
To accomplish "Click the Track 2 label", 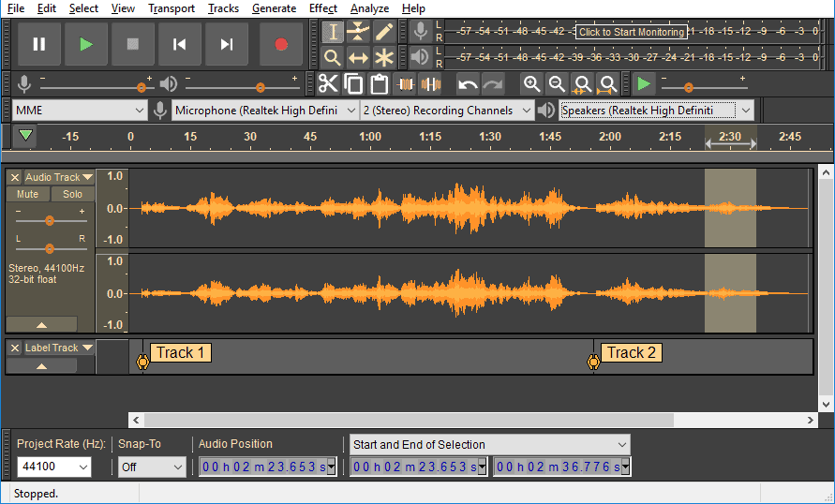I will [x=631, y=353].
